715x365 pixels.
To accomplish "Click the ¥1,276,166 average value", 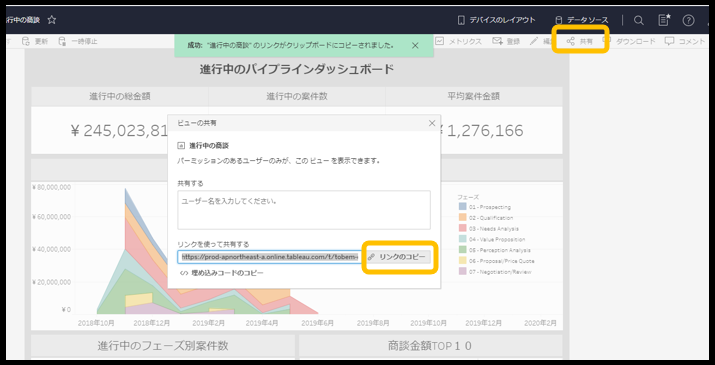I will 481,131.
